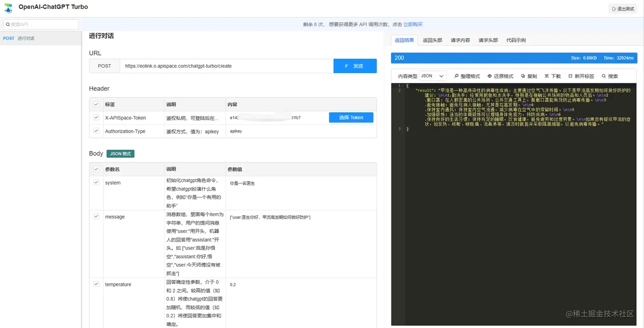Viewport: 644px width, 328px height.
Task: Click the 参数值 column header
Action: 235,169
